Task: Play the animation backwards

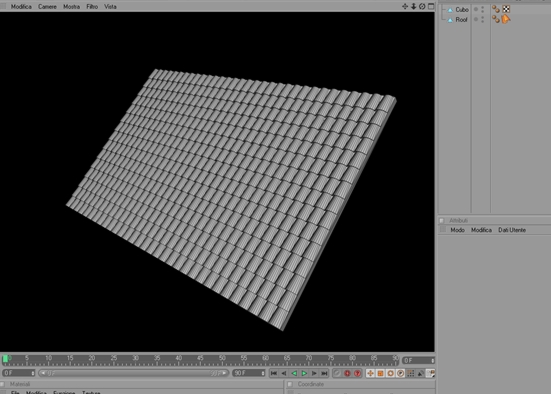Action: (294, 373)
